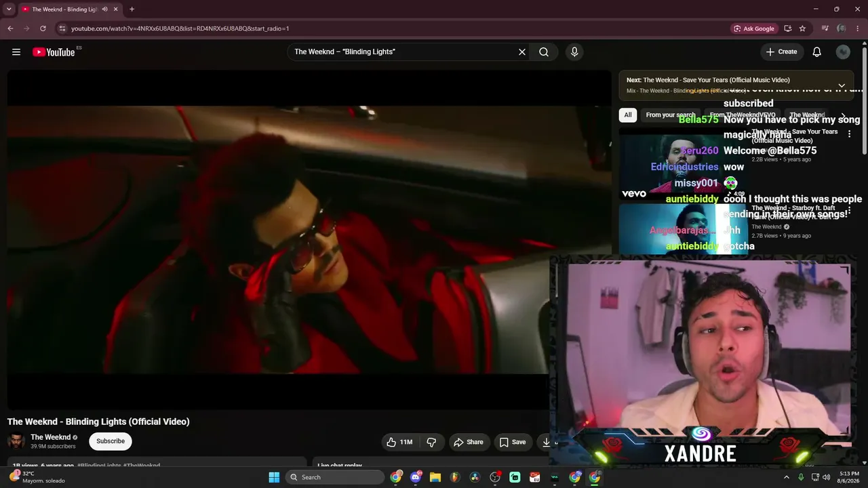The image size is (868, 488).
Task: Select the From your search chip
Action: pos(670,115)
